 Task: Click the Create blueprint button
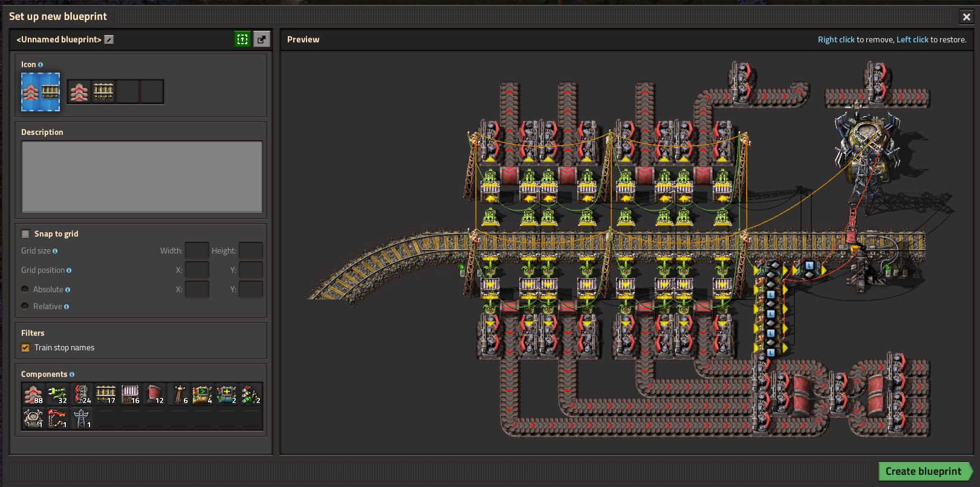tap(925, 471)
